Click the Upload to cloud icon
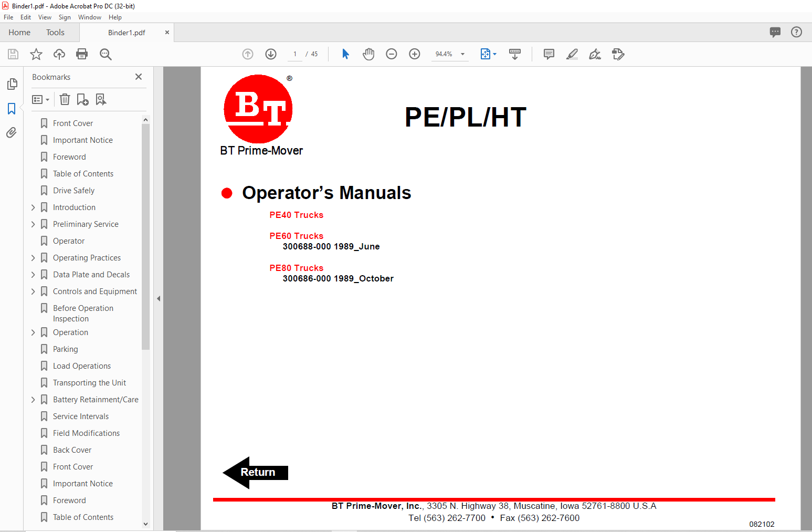This screenshot has width=812, height=532. click(59, 54)
